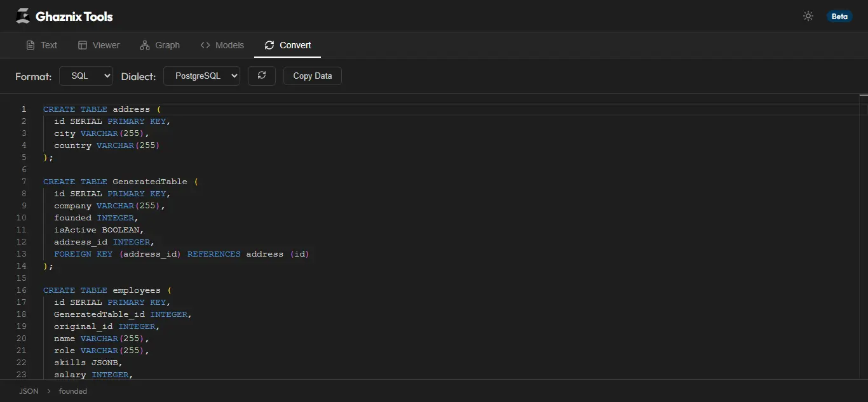Click the refresh conversion icon beside Dialect
Screen dimensions: 868x402
tap(261, 76)
